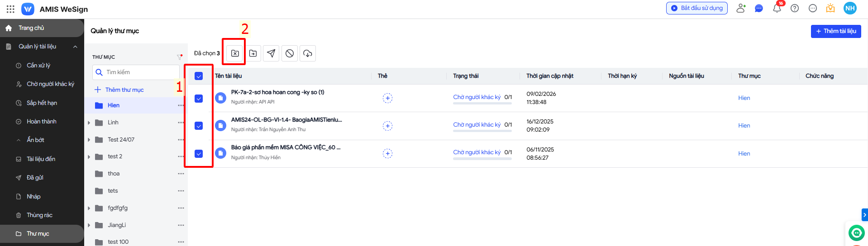
Task: Expand the JiangLi folder arrow
Action: point(89,225)
